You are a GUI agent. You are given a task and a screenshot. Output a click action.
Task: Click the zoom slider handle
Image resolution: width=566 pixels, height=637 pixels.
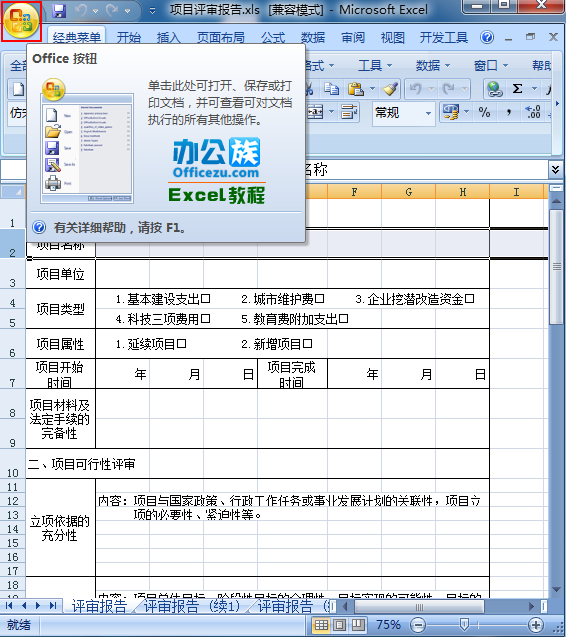(464, 624)
